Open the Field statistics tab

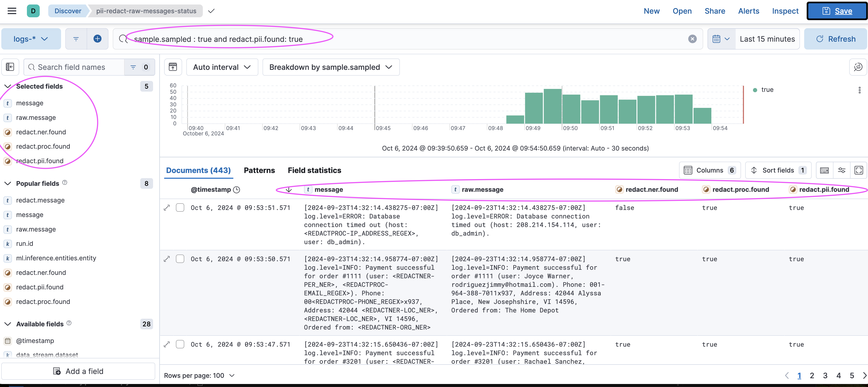tap(314, 170)
